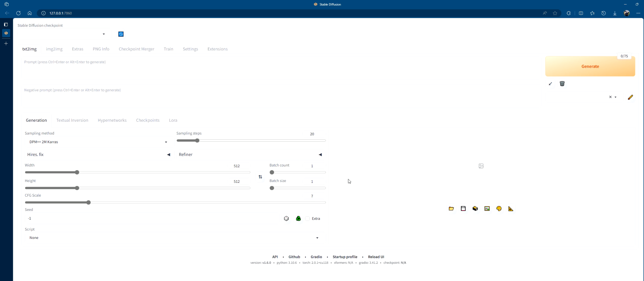Select the Hypernetworks tab

click(112, 120)
